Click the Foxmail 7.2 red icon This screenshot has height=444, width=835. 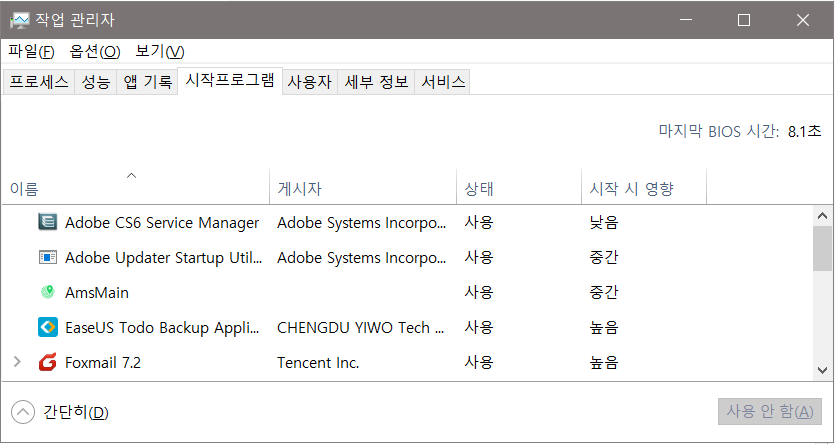[x=48, y=362]
